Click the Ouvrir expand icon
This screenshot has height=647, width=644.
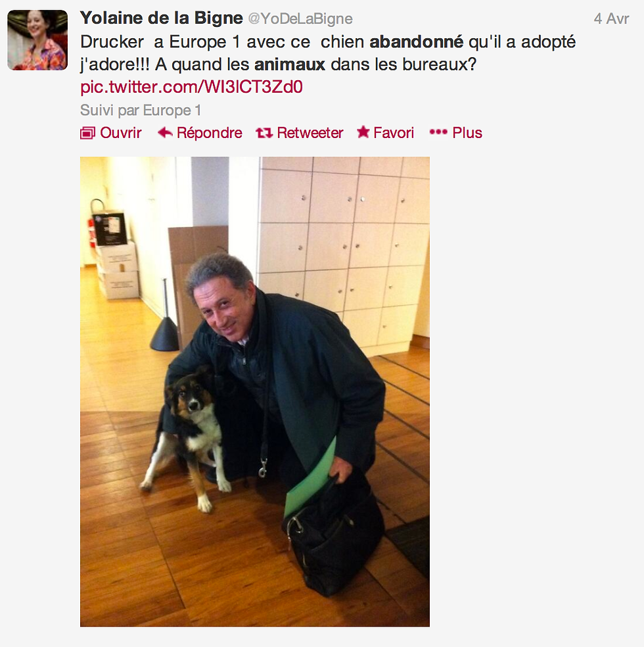pos(87,133)
